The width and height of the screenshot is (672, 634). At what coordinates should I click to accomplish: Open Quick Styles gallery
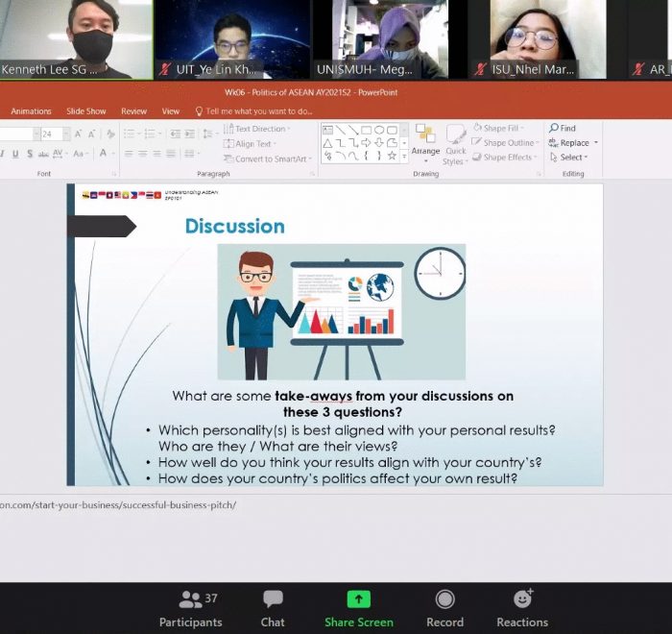tap(455, 144)
